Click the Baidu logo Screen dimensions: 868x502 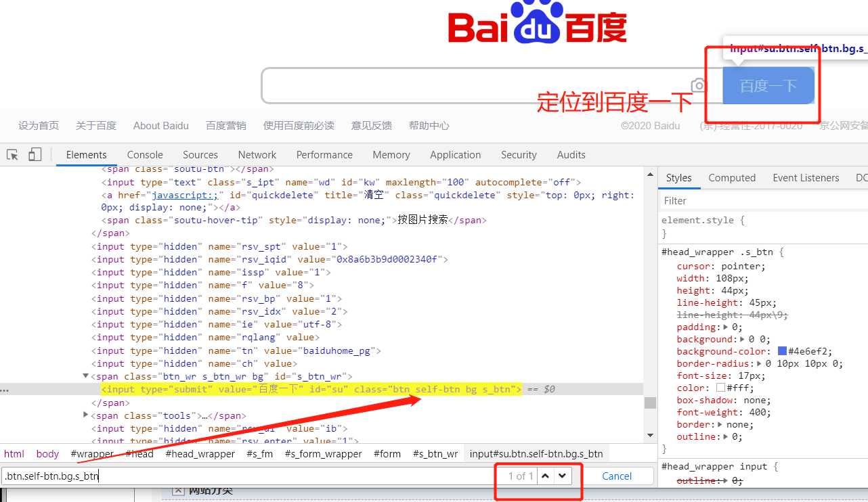[537, 22]
